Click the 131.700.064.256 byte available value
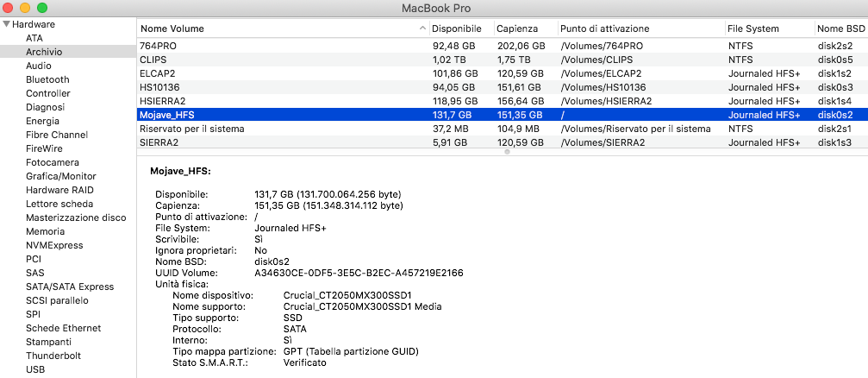This screenshot has width=868, height=378. click(349, 194)
